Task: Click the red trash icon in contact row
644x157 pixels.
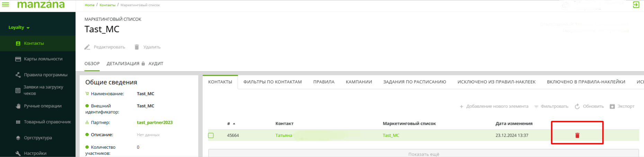Action: 577,135
